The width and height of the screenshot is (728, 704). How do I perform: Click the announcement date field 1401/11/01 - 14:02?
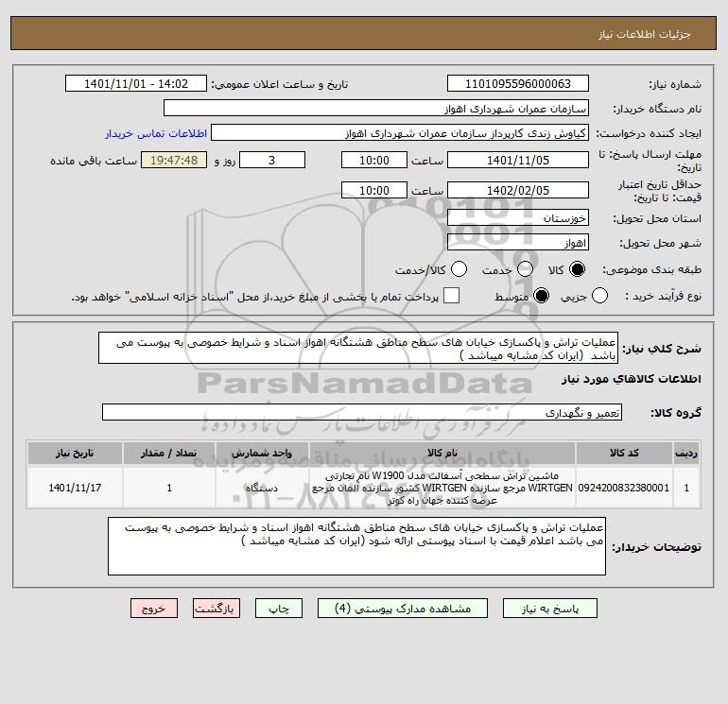pos(136,83)
